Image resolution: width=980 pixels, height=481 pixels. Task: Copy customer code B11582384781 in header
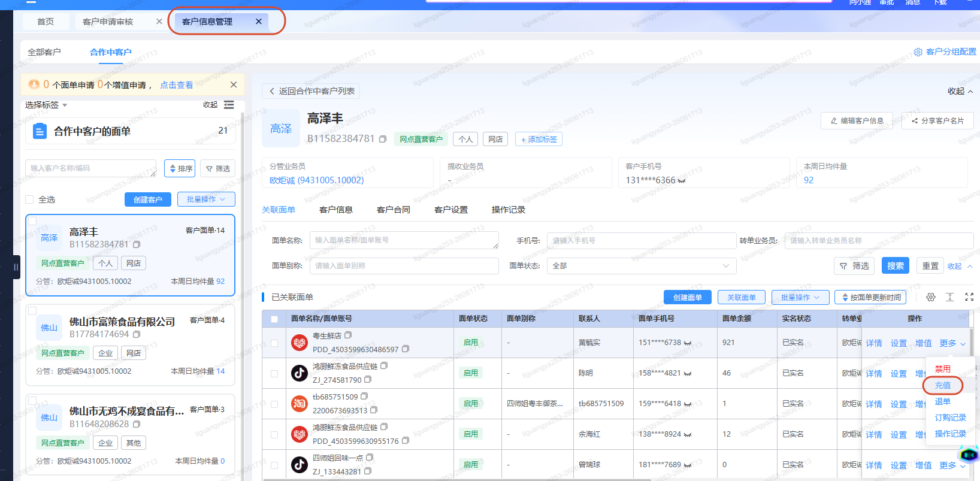[x=383, y=139]
